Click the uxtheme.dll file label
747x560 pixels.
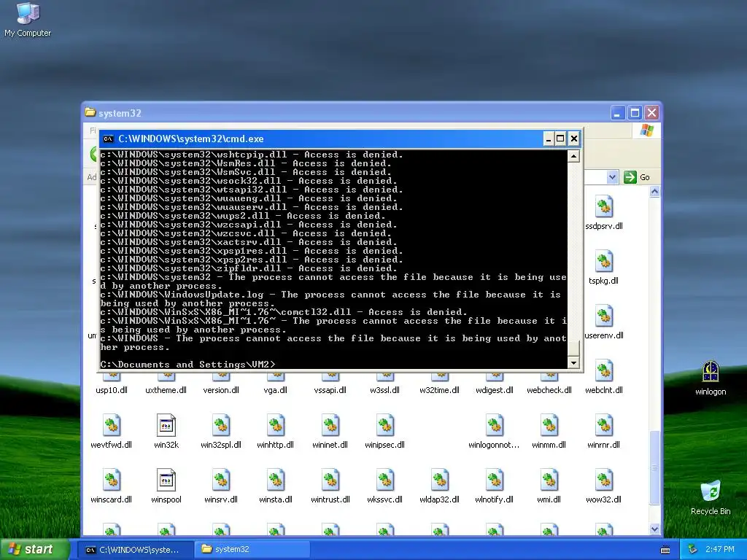pos(166,390)
